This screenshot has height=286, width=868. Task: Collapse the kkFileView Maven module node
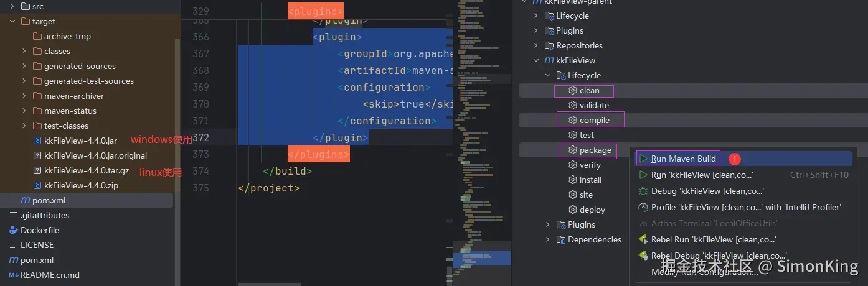click(536, 60)
